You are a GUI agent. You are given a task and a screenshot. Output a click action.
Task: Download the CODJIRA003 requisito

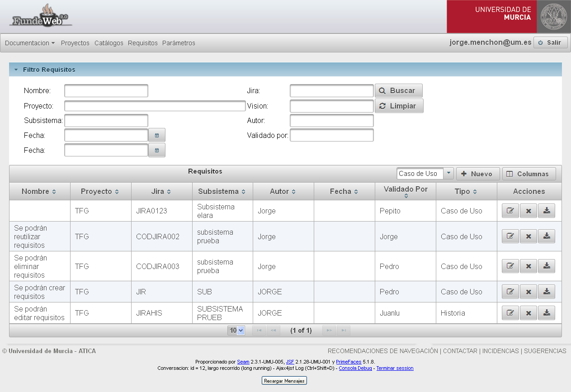(x=547, y=266)
